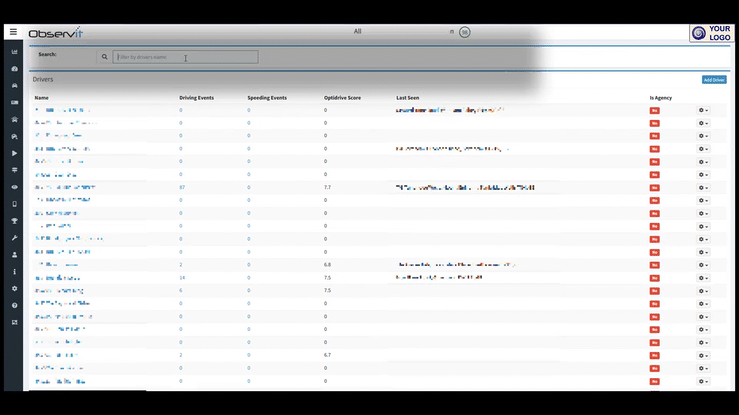Focus the filter by drivers name field
Viewport: 739px width, 415px height.
(x=185, y=57)
